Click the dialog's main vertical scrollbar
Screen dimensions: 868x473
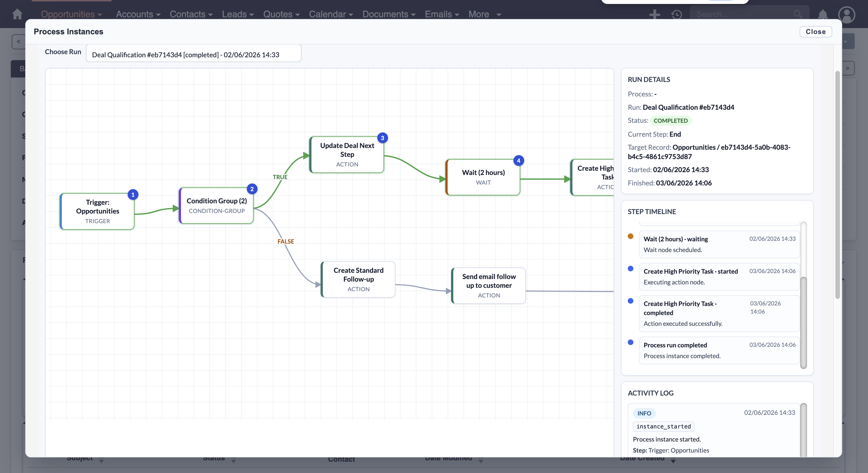point(837,184)
